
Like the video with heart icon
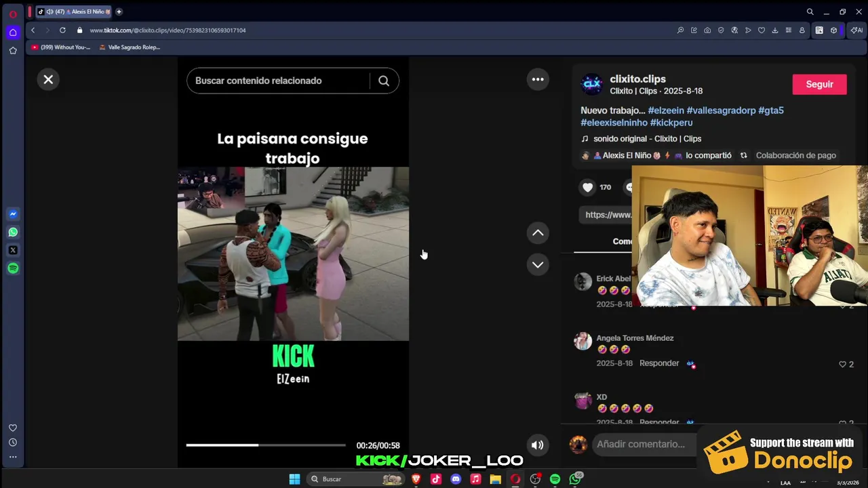click(x=588, y=188)
